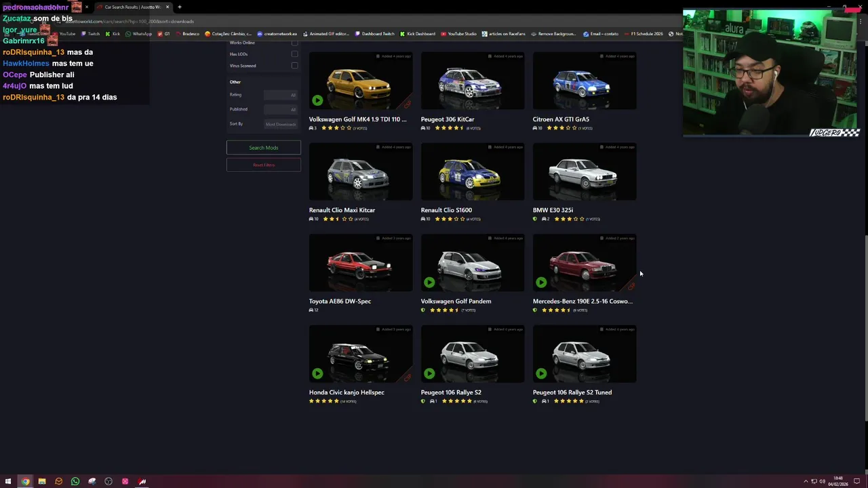
Task: Open the BMW E30 325i thumbnail
Action: point(585,171)
